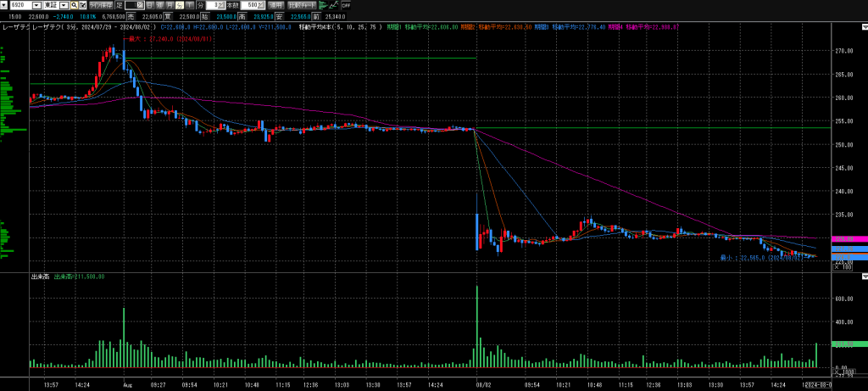
Task: Toggle the OFF switch in toolbar
Action: tap(346, 5)
